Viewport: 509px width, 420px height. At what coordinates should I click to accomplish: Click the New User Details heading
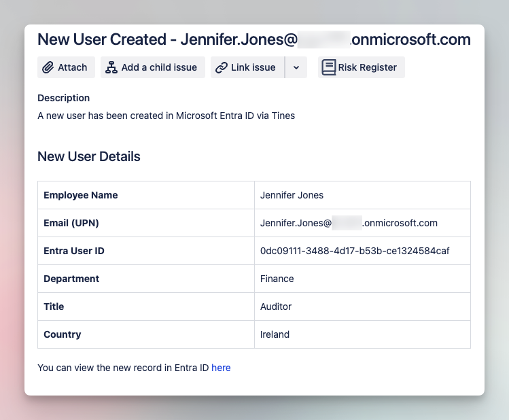tap(89, 156)
